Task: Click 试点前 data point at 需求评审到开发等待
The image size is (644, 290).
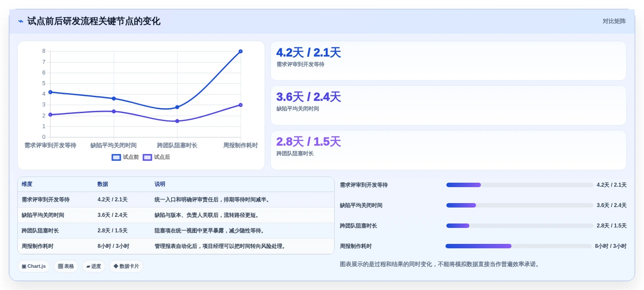Action: (x=50, y=92)
